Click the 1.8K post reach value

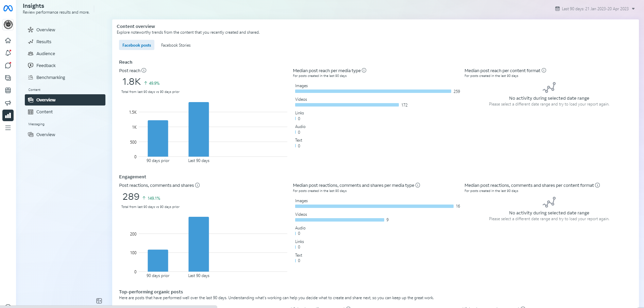(131, 82)
